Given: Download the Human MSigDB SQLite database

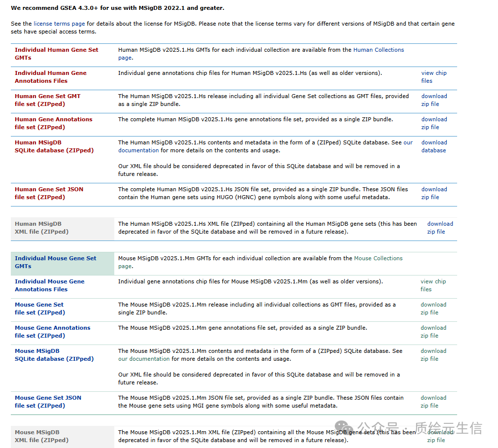Looking at the screenshot, I should point(434,146).
